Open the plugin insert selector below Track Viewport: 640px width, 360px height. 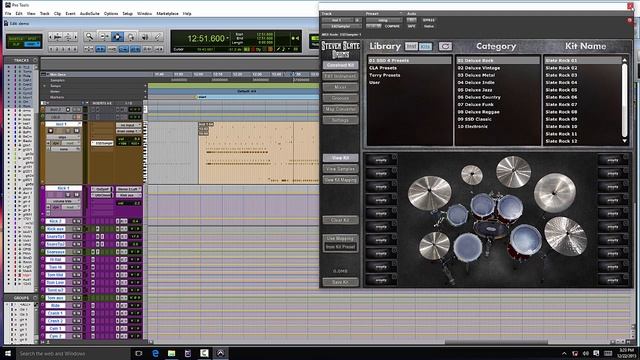point(341,26)
